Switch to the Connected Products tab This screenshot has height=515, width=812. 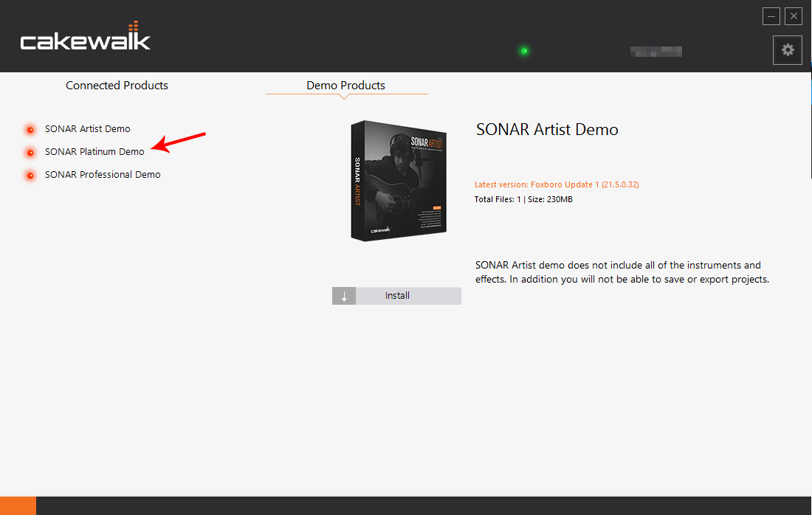[117, 86]
